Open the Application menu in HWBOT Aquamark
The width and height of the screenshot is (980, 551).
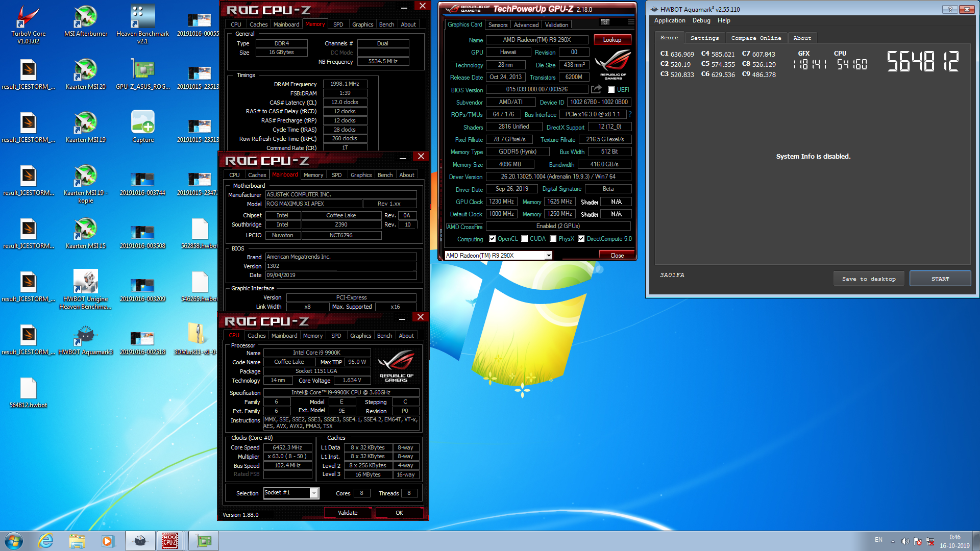(x=670, y=20)
